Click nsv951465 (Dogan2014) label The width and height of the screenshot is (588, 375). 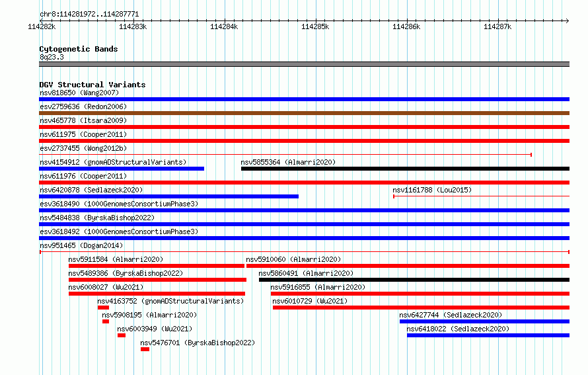81,245
